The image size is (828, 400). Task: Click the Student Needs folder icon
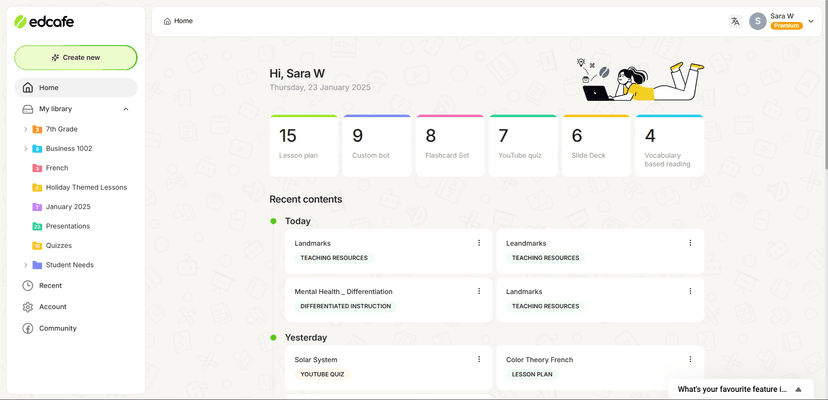click(x=37, y=265)
